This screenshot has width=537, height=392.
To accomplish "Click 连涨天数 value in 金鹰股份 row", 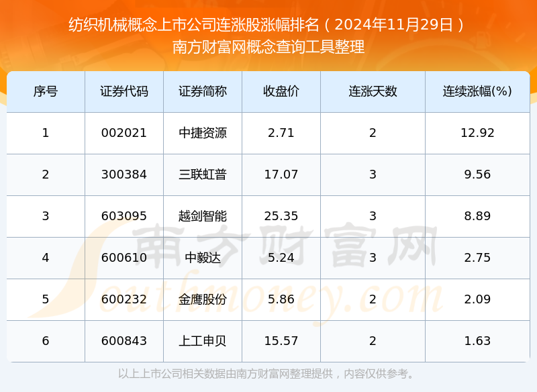I will coord(373,299).
